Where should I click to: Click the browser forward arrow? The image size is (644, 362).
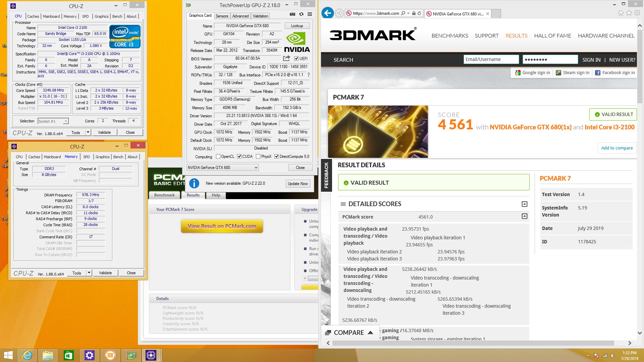(339, 13)
